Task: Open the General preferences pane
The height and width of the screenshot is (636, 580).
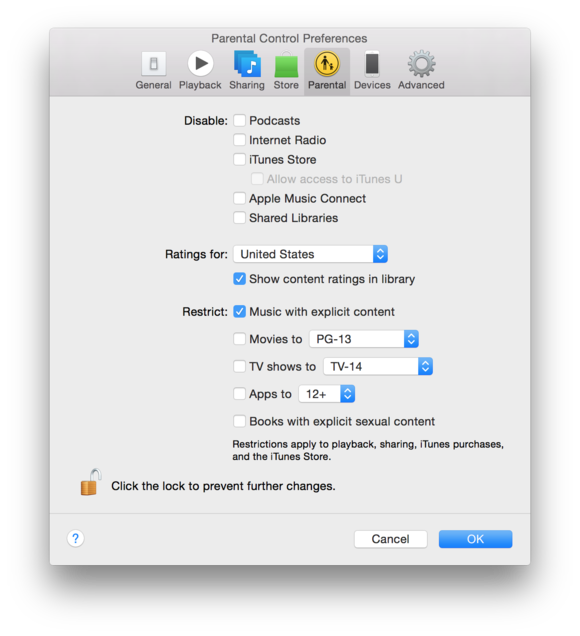Action: pyautogui.click(x=153, y=71)
